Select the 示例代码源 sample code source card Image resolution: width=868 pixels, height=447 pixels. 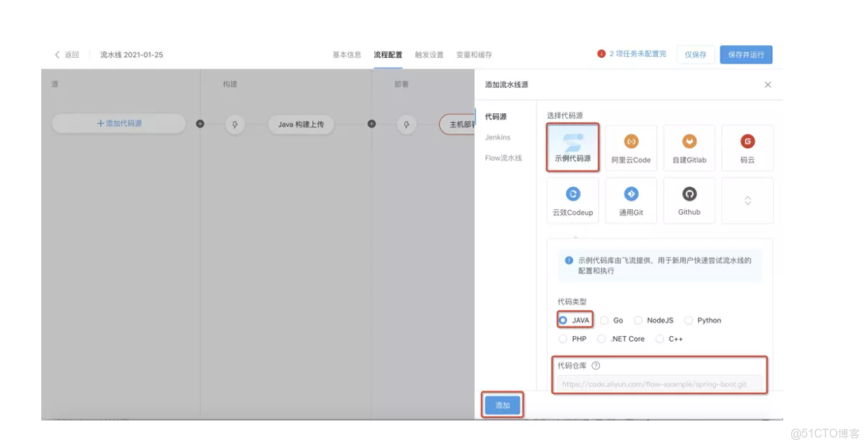click(572, 147)
